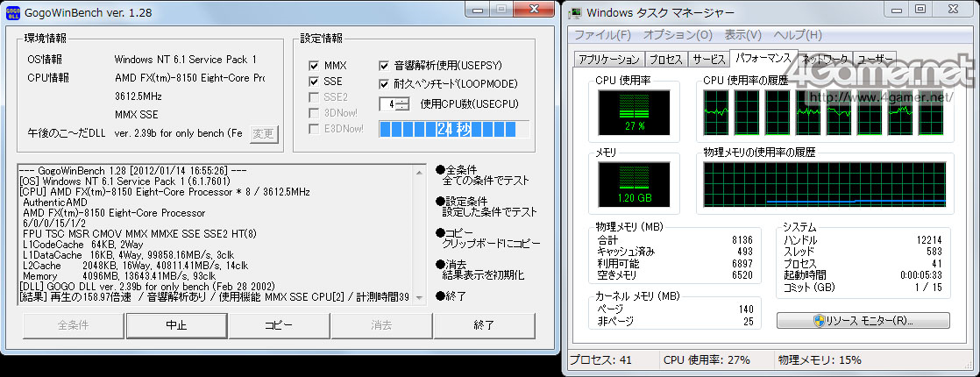The image size is (980, 377).
Task: Open the ファイル(F) menu in Task Manager
Action: click(603, 34)
